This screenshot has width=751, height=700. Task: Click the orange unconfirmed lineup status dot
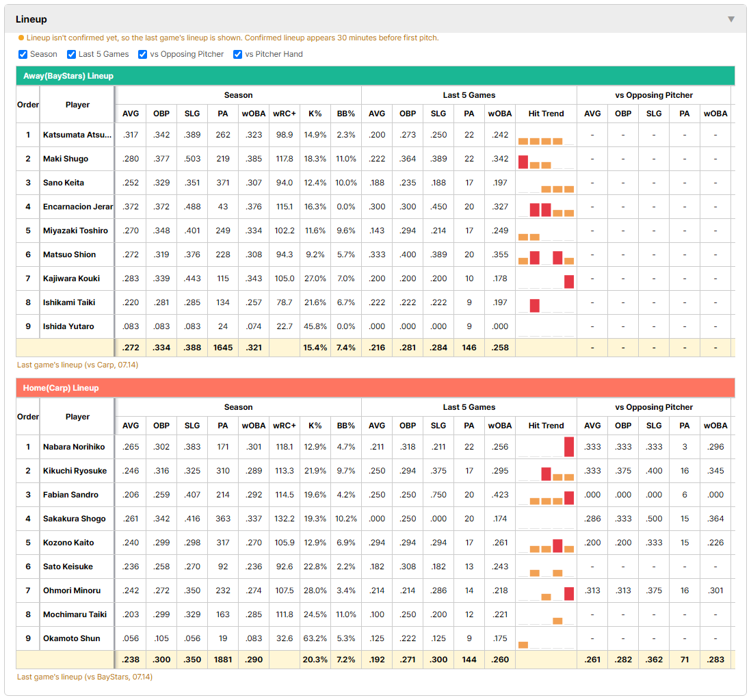[x=21, y=38]
